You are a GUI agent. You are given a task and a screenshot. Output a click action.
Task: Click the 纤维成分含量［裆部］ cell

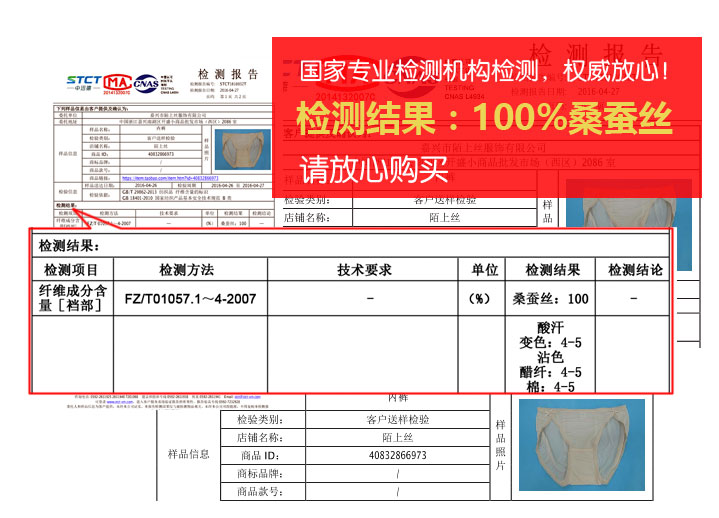[72, 298]
